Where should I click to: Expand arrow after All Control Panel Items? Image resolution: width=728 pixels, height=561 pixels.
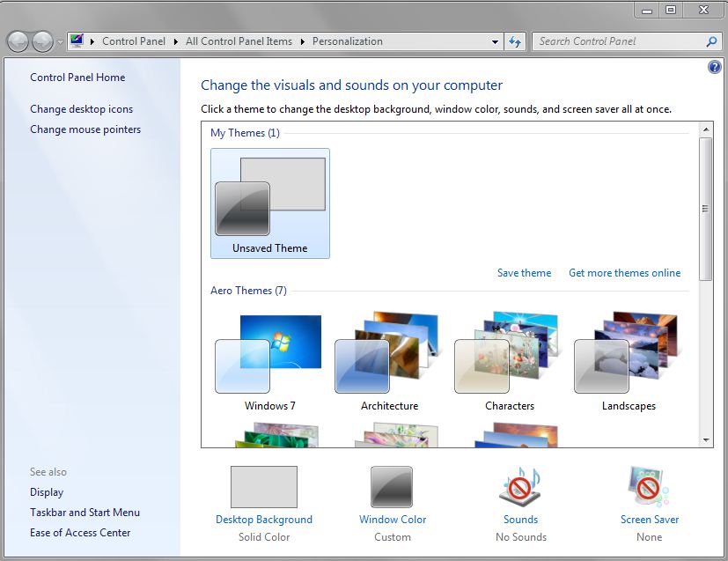303,41
